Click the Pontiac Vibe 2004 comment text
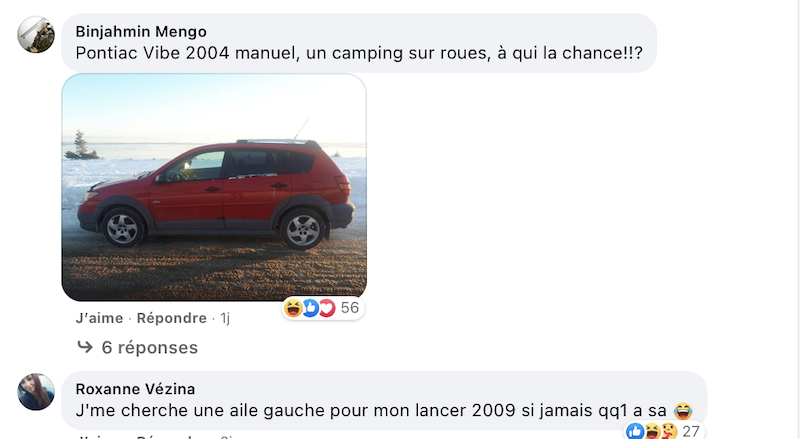This screenshot has height=439, width=800. [359, 53]
